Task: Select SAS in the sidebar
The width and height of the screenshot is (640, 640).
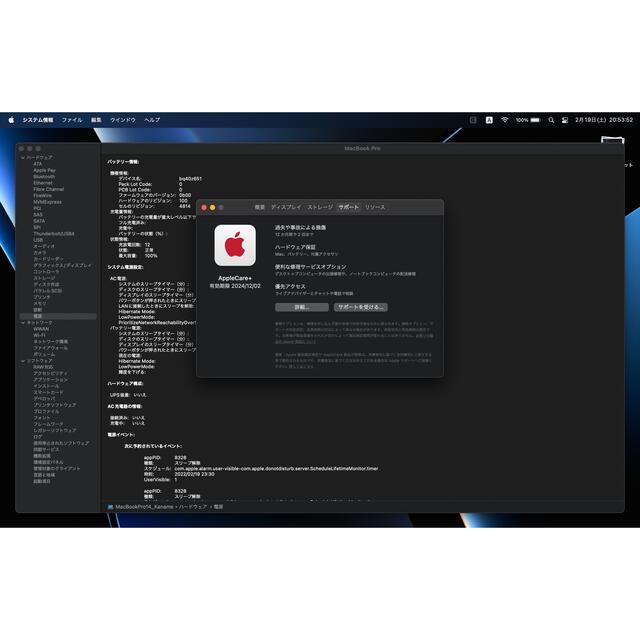Action: [x=38, y=214]
